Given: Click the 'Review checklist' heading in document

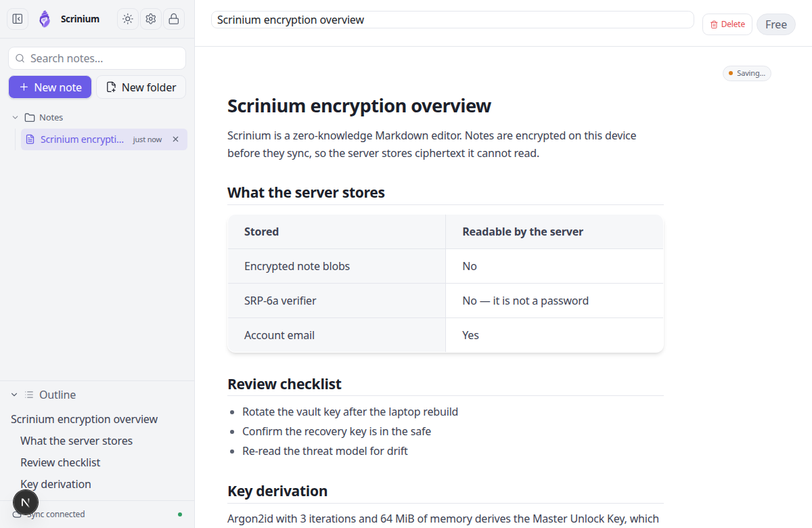Looking at the screenshot, I should point(284,384).
